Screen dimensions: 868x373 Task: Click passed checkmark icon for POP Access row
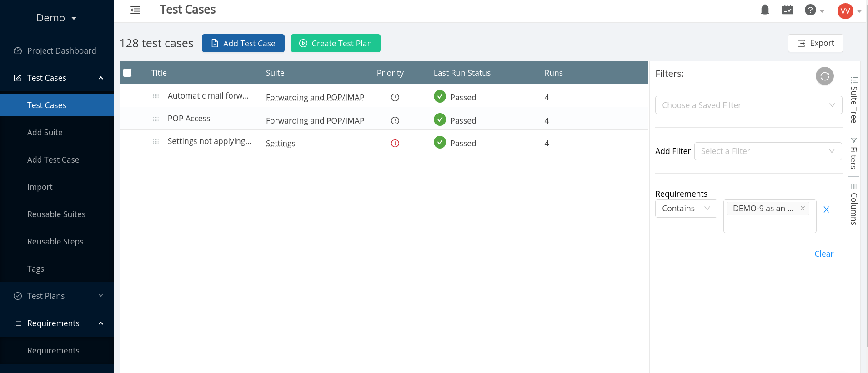point(440,119)
